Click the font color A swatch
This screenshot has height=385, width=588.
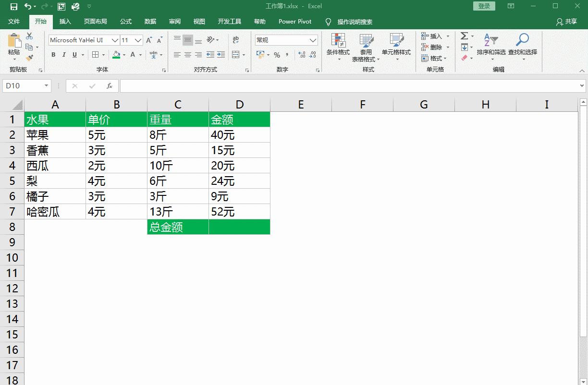click(133, 55)
